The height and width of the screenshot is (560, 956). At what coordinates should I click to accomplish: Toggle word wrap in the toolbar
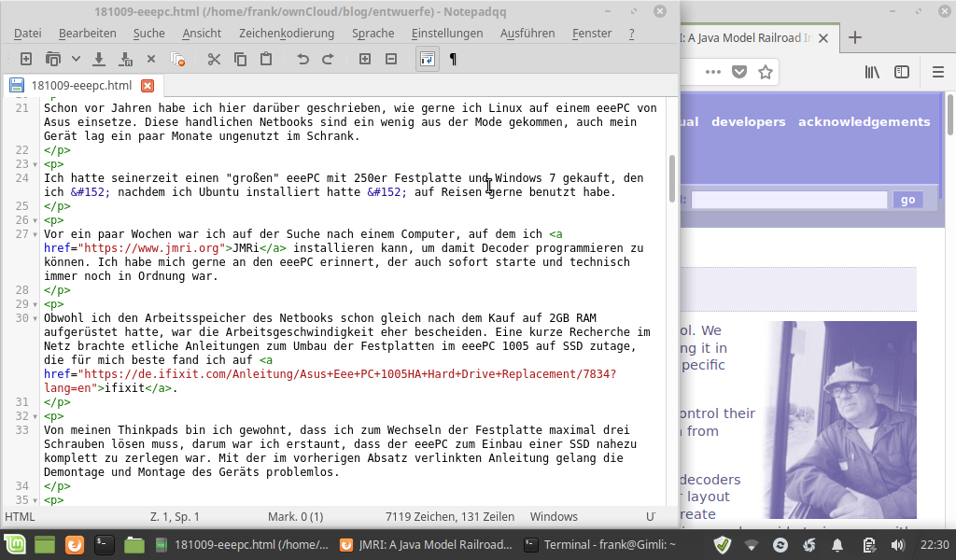427,59
